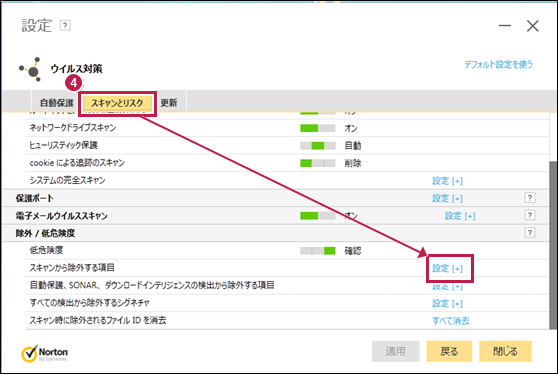Click 自動 value beside ヒューリスティック保護
Screen dimensions: 558x374
(353, 146)
